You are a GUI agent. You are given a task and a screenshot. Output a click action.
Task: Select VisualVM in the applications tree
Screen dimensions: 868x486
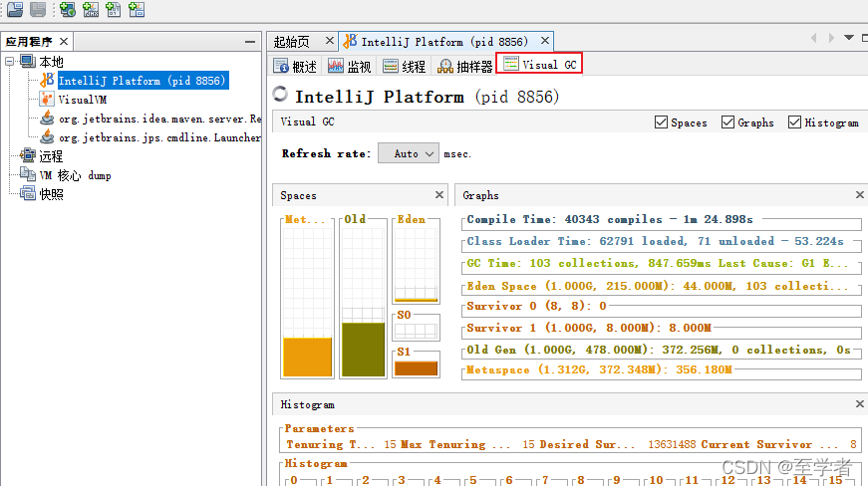click(x=82, y=100)
